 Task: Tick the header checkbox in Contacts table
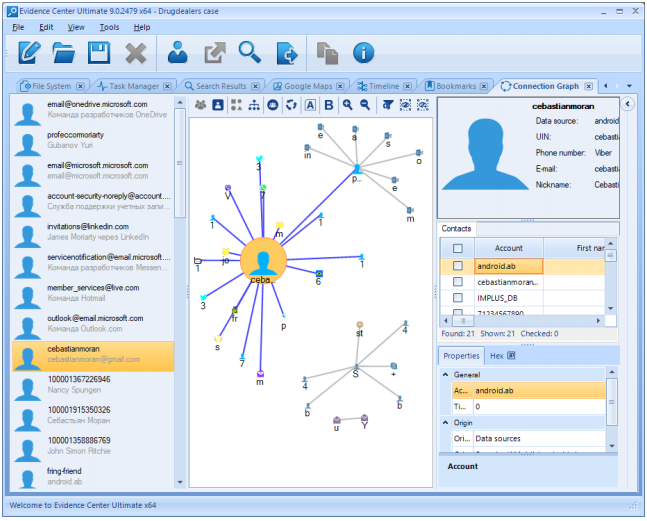tap(458, 248)
